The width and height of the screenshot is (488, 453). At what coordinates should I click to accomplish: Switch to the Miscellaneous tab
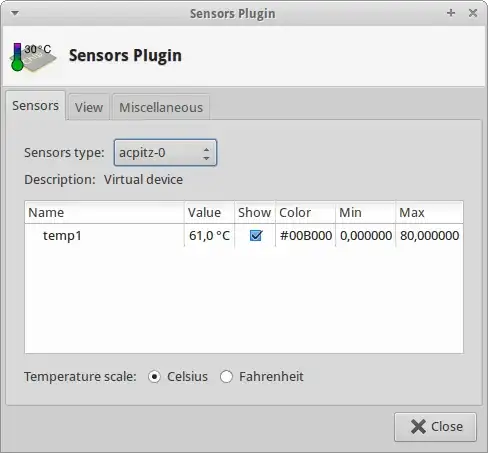coord(161,107)
